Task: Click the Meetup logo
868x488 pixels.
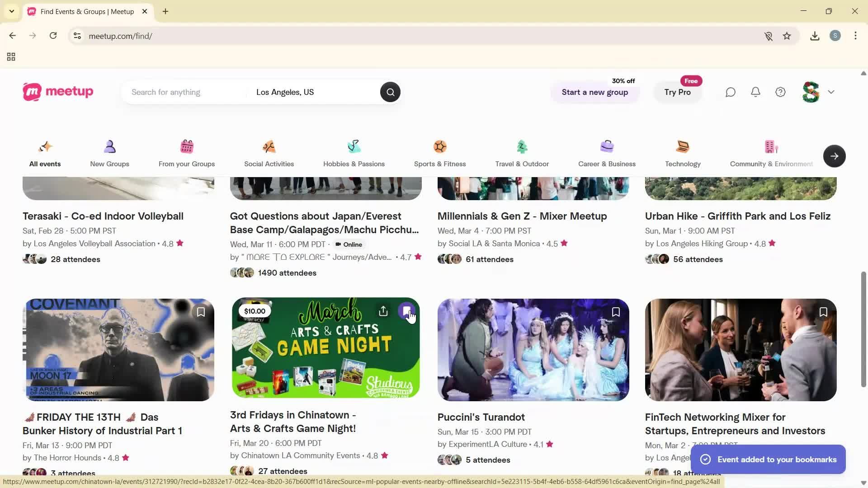Action: [58, 92]
